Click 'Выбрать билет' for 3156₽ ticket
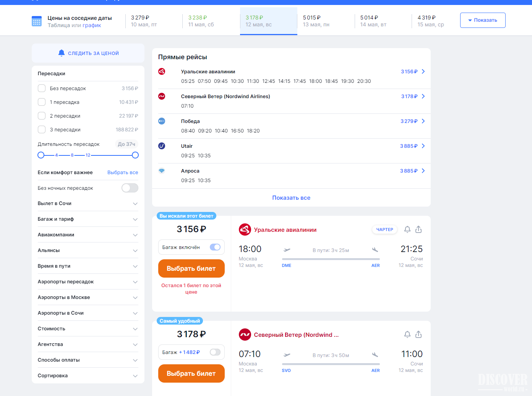Screen dimensions: 532x396 (x=191, y=268)
